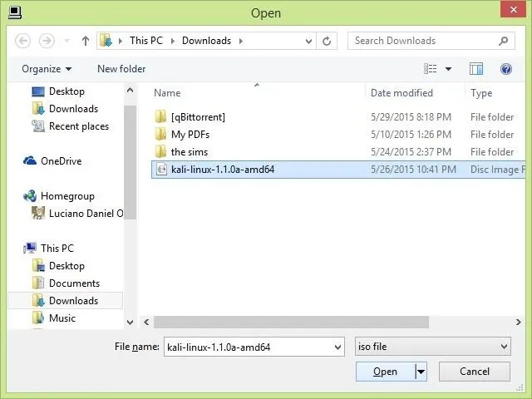Viewport: 532px width, 399px height.
Task: Expand the chevron after Downloads in path
Action: tap(241, 41)
